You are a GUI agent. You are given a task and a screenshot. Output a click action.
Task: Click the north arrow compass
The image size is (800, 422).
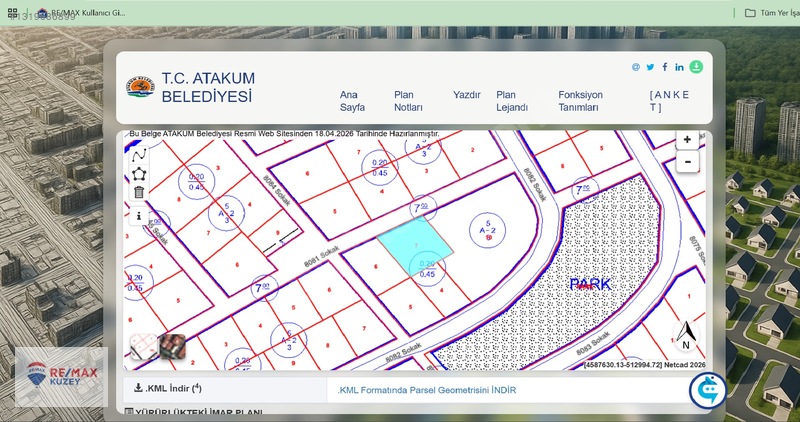pos(686,335)
